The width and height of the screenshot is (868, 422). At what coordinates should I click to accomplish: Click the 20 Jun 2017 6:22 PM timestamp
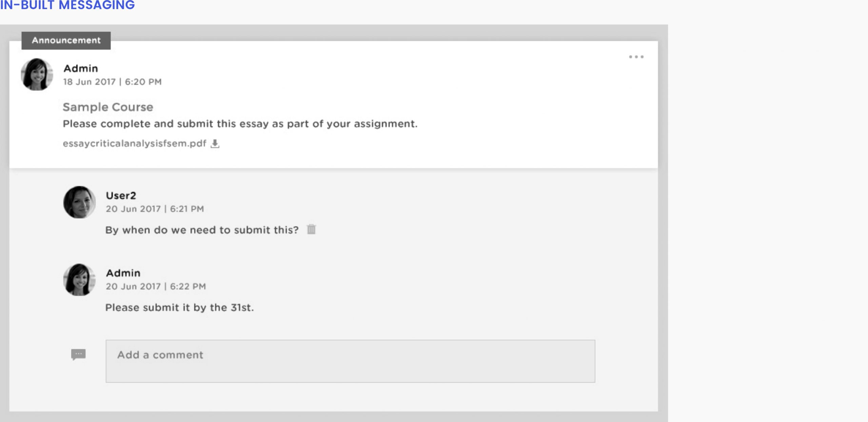pyautogui.click(x=156, y=286)
